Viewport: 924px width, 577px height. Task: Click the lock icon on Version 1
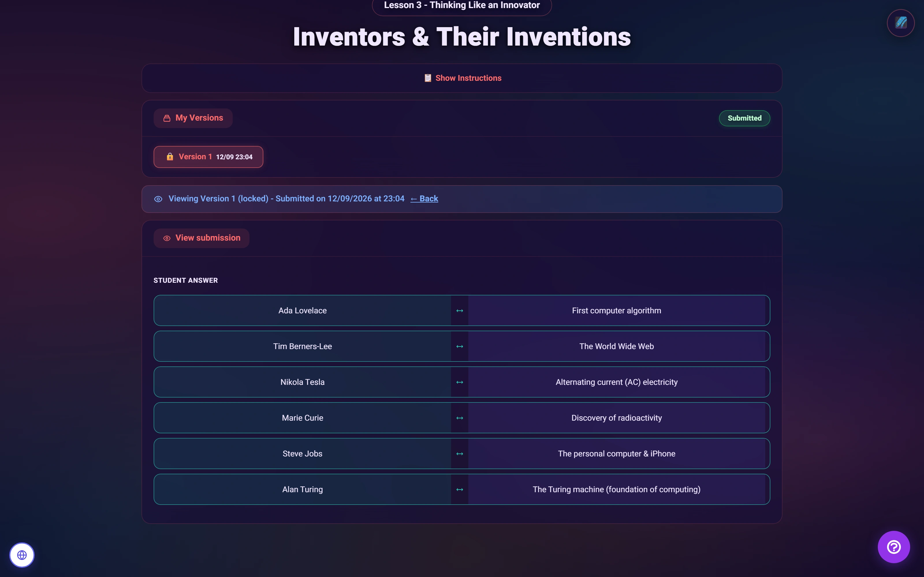(x=170, y=157)
